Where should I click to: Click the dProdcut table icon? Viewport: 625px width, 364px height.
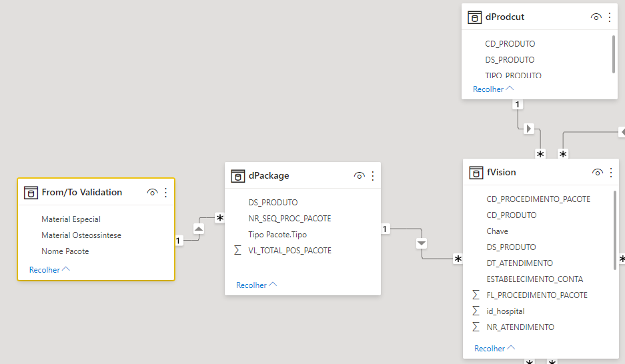coord(474,17)
